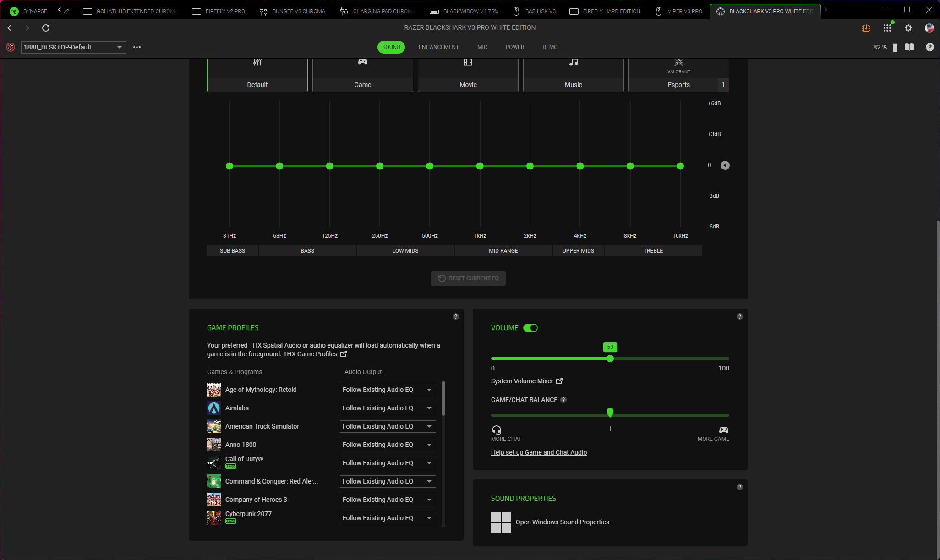This screenshot has height=560, width=940.
Task: Click the refresh icon in navigation bar
Action: tap(46, 28)
